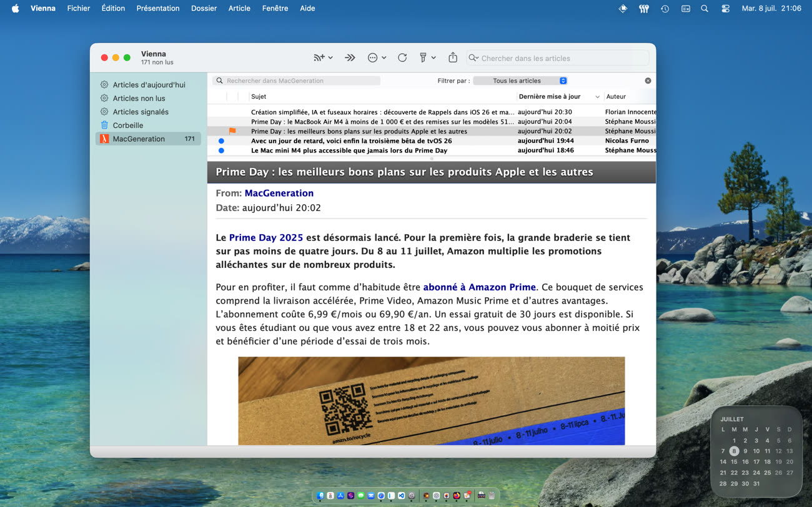Click the circular refresh subscriptions icon
The height and width of the screenshot is (507, 812).
[402, 57]
